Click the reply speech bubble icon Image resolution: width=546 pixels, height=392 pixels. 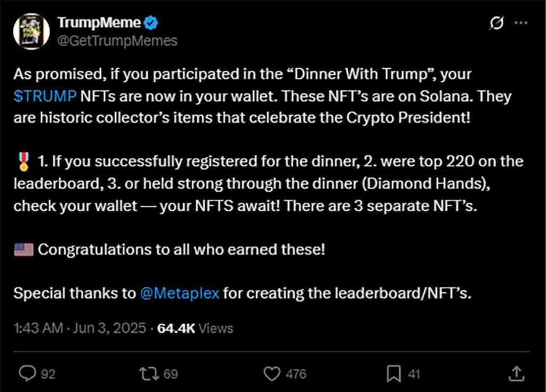[x=26, y=374]
